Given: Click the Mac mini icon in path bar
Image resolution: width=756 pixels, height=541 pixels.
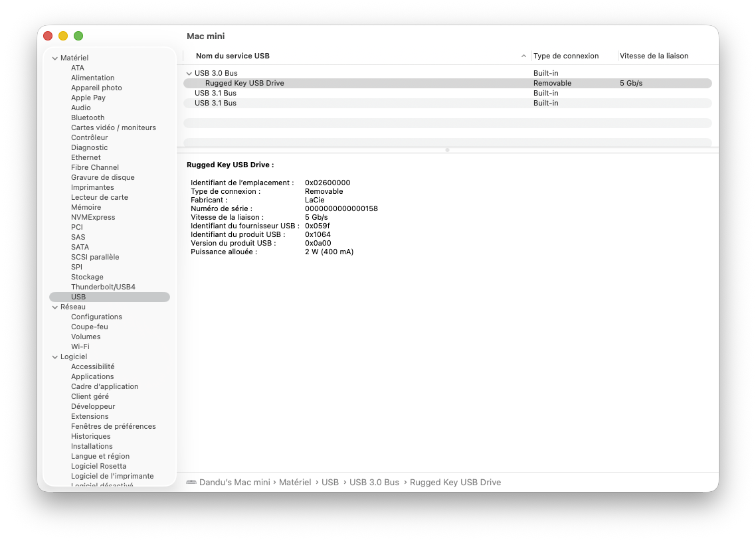Looking at the screenshot, I should click(x=191, y=482).
